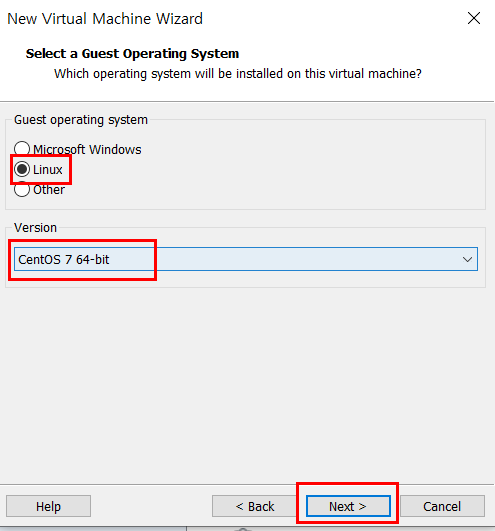Cancel the New Virtual Machine Wizard

(442, 506)
